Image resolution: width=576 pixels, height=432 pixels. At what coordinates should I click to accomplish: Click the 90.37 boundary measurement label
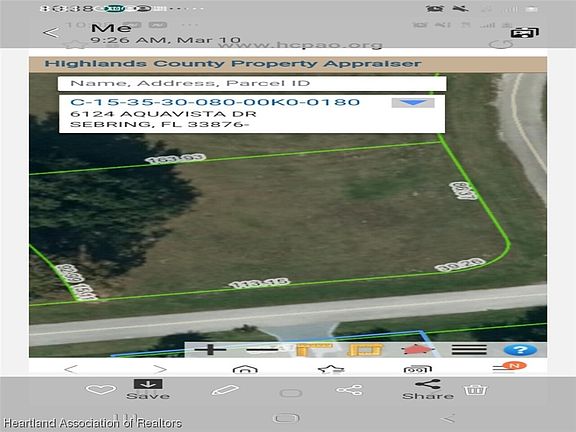(x=464, y=191)
